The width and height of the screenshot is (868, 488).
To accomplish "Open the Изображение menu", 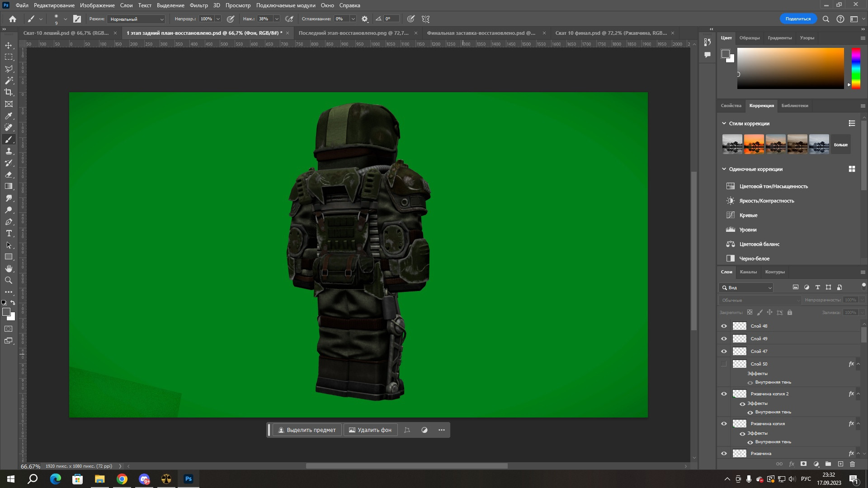I will (x=97, y=5).
